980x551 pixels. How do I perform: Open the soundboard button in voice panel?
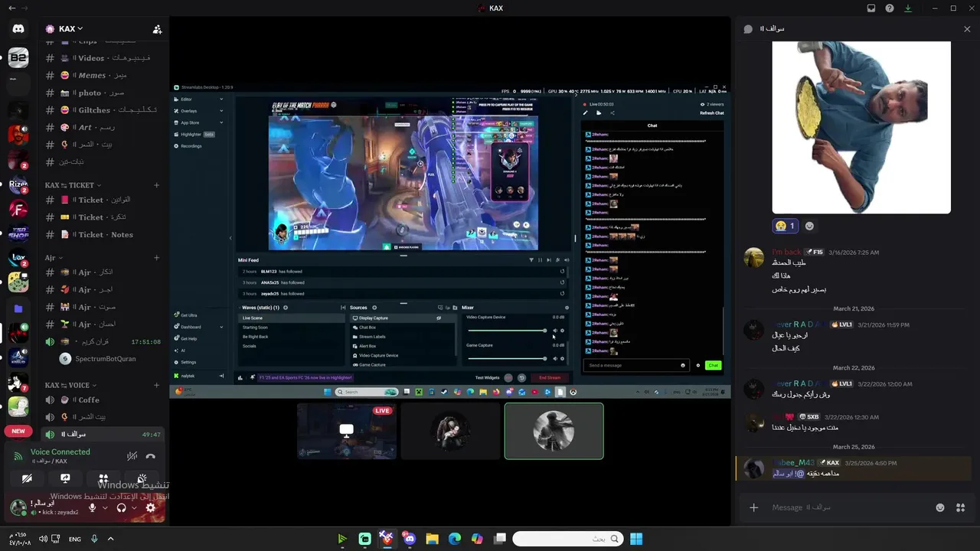coord(142,479)
